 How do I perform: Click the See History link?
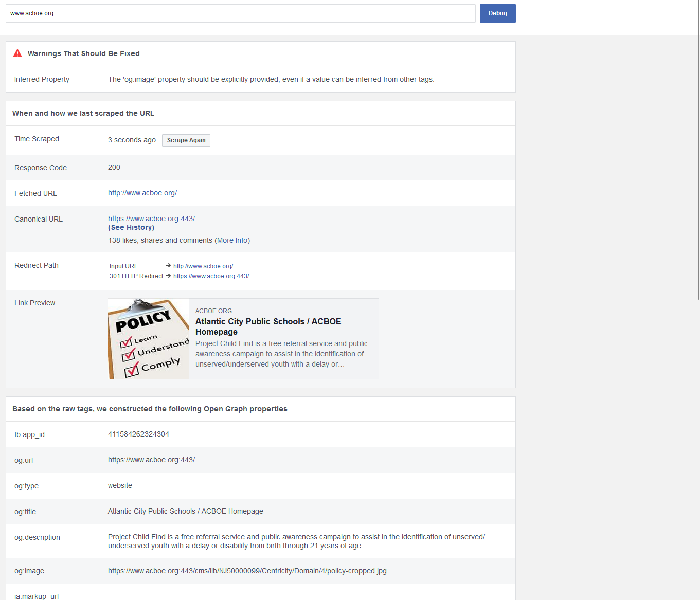[131, 227]
